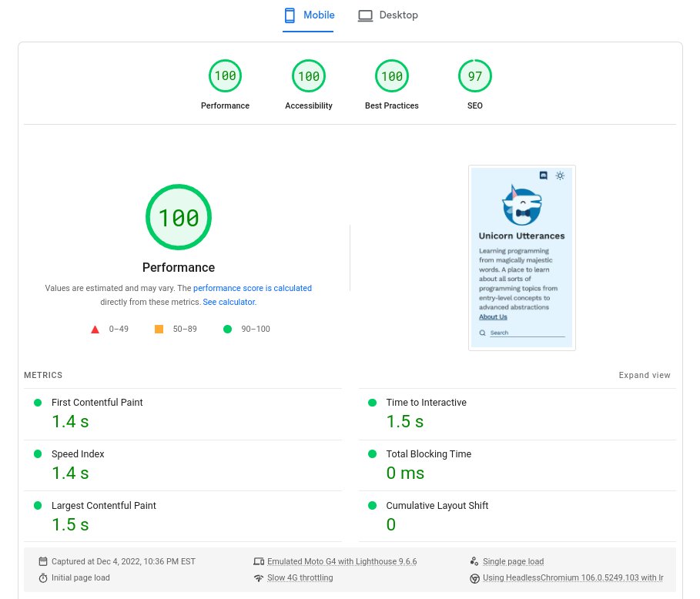Image resolution: width=700 pixels, height=599 pixels.
Task: Click the stopwatch icon beside Initial page load
Action: click(43, 578)
